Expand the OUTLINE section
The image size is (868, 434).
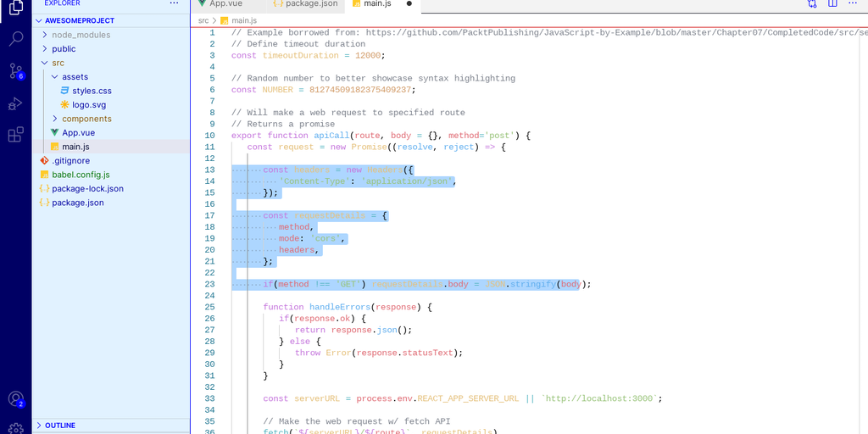[39, 426]
